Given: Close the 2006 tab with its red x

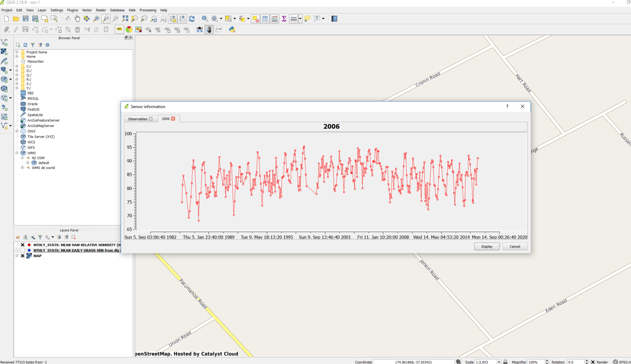Looking at the screenshot, I should point(173,119).
